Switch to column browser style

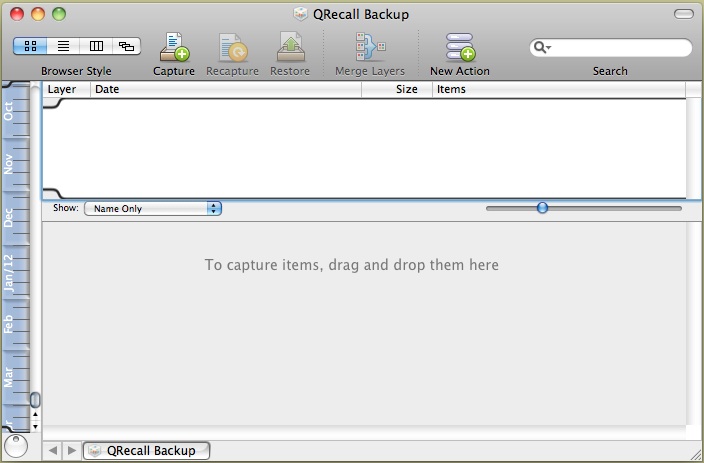(95, 46)
